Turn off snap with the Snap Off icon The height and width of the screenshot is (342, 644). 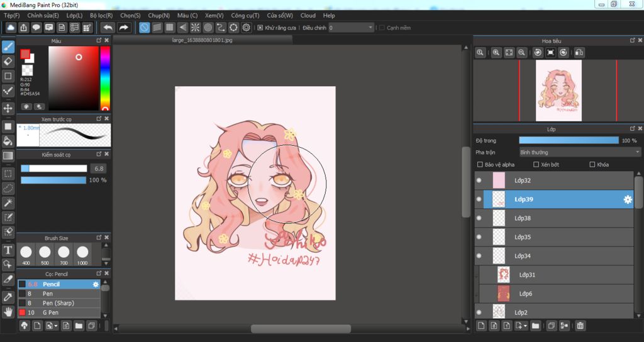[144, 28]
